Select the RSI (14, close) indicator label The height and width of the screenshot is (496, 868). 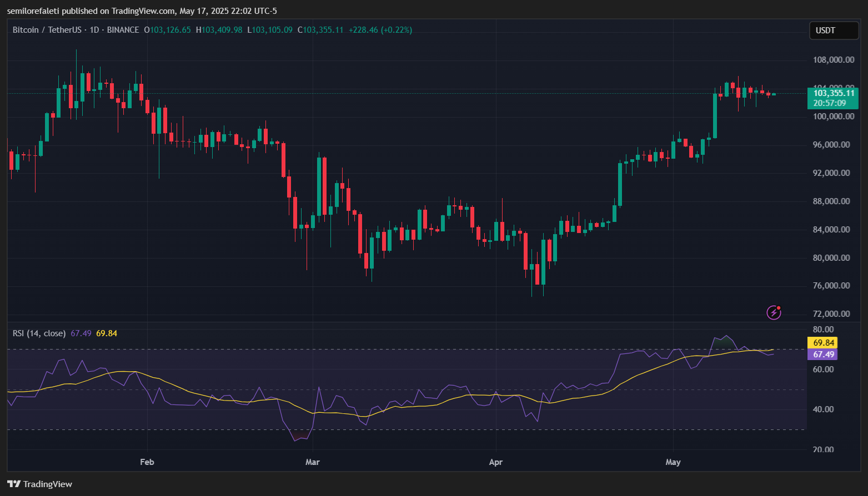[39, 333]
